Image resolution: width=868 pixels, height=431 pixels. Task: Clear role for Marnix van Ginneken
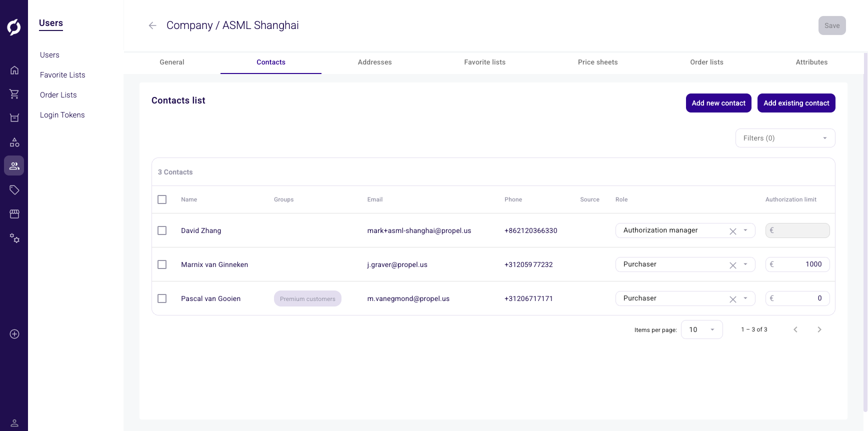pyautogui.click(x=733, y=265)
